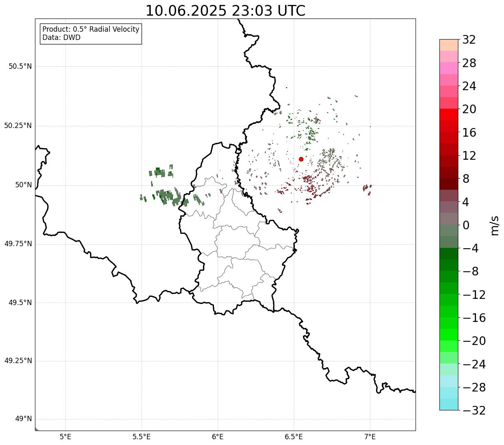Click the bright red swatch just below 20
The width and height of the screenshot is (504, 445).
[448, 115]
